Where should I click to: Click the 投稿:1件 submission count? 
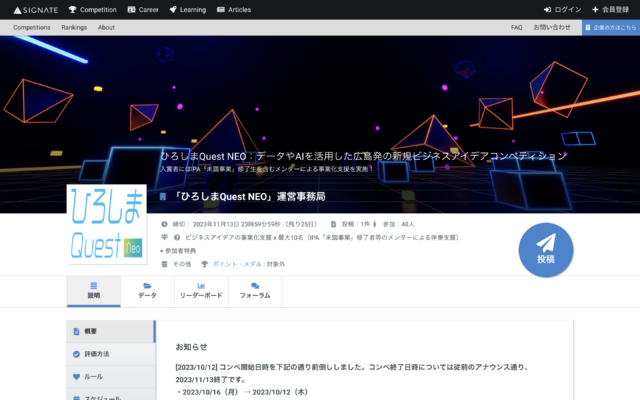pos(356,224)
